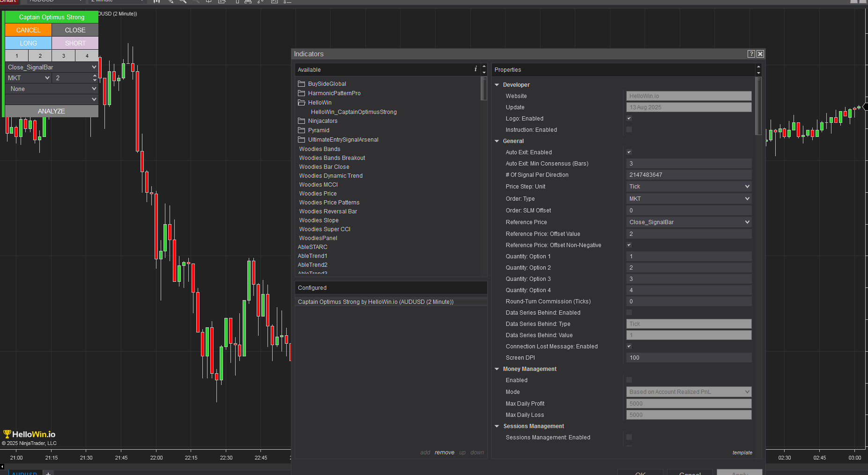868x475 pixels.
Task: Disable the Auto Exit: Enabled checkbox
Action: coord(629,152)
